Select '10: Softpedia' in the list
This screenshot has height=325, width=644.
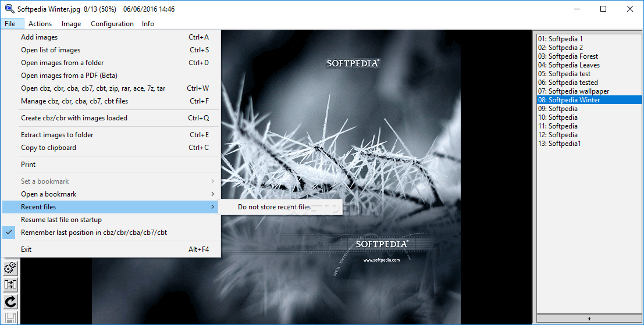coord(589,117)
